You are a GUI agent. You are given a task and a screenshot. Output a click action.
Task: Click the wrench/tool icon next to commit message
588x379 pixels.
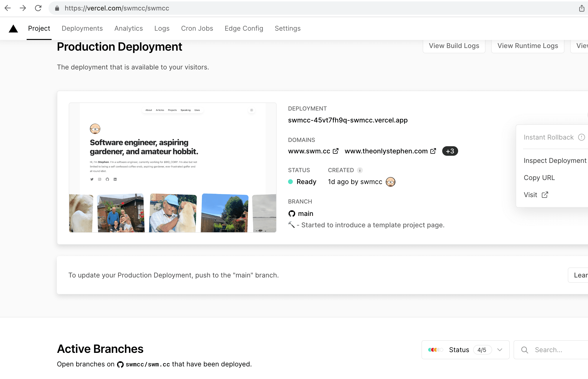292,224
